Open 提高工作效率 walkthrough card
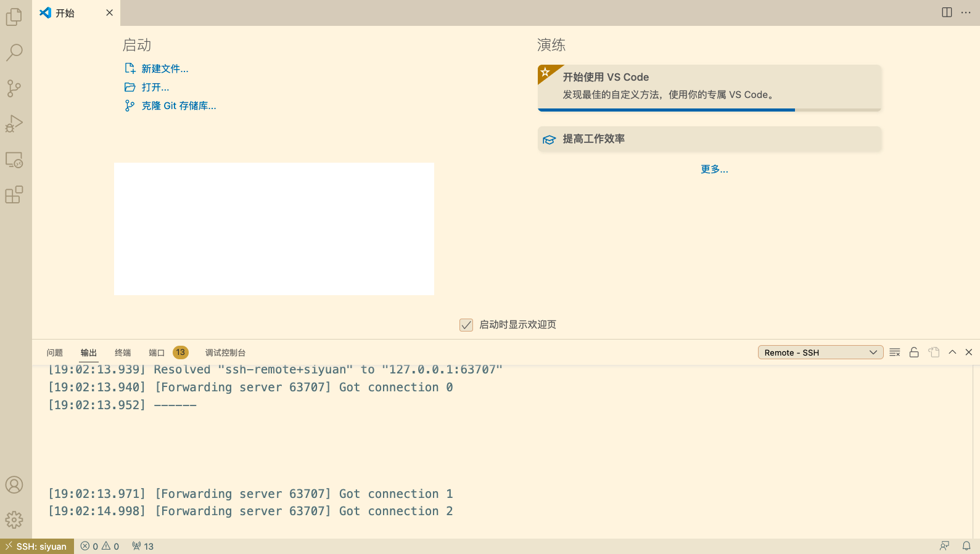Image resolution: width=980 pixels, height=554 pixels. click(709, 139)
